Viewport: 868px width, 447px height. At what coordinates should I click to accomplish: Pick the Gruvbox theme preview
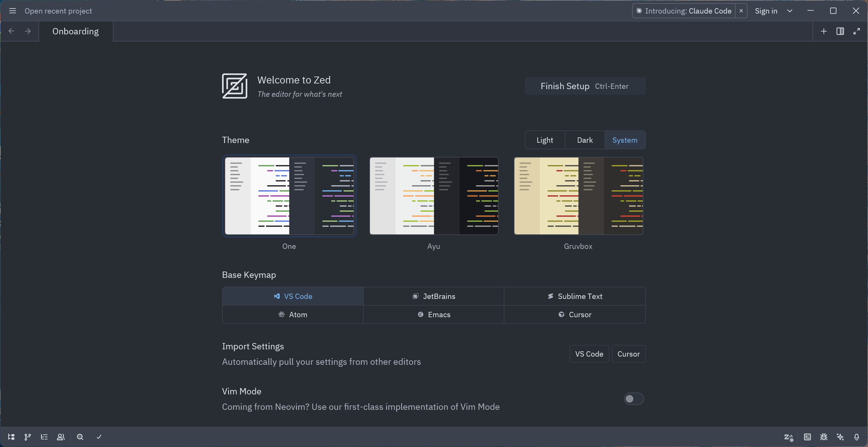(578, 196)
